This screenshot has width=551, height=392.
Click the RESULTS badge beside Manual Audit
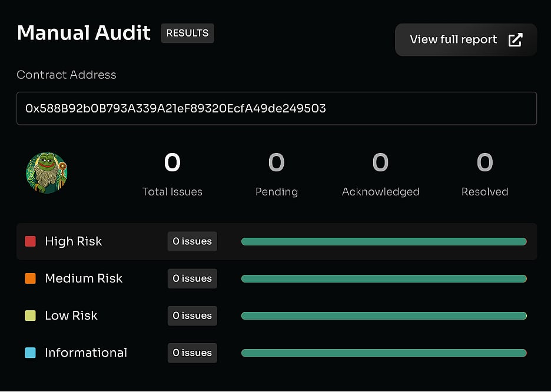pyautogui.click(x=187, y=33)
